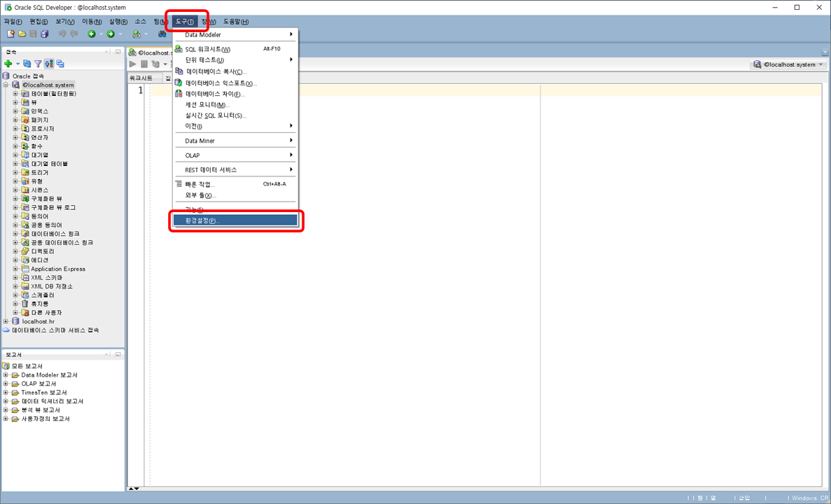Screen dimensions: 831x504
Task: Click the 데이터베이스 차이 menu icon
Action: [x=179, y=94]
